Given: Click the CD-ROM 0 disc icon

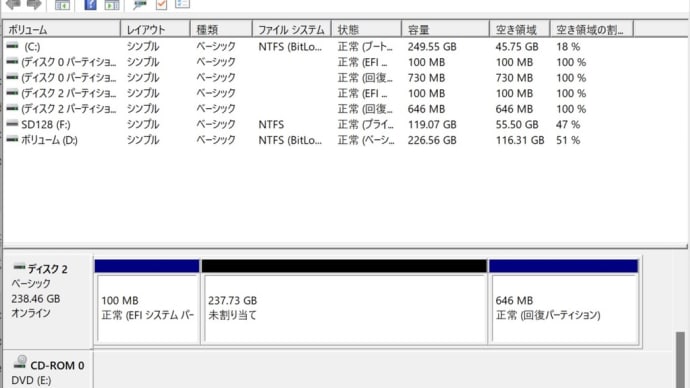Looking at the screenshot, I should 20,363.
